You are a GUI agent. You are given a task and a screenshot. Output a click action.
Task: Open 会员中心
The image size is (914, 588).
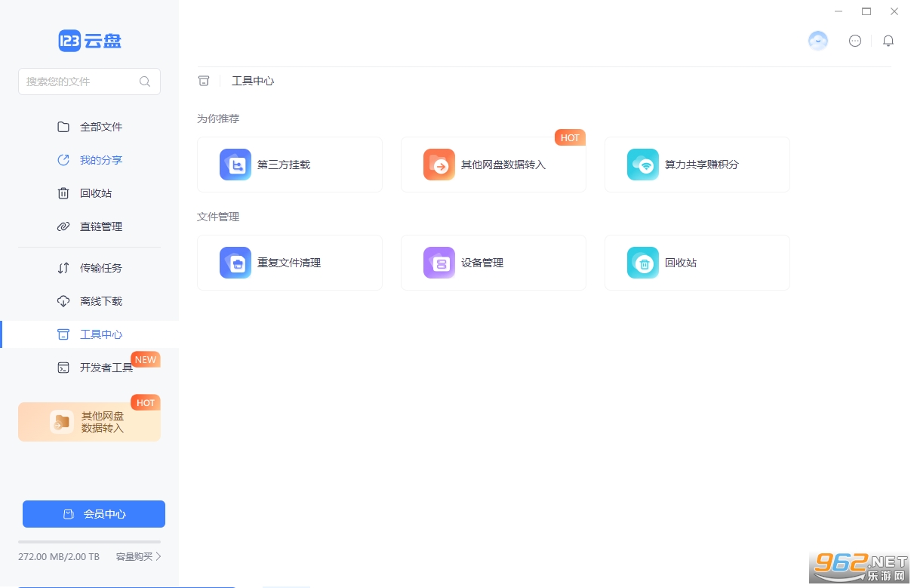click(94, 514)
